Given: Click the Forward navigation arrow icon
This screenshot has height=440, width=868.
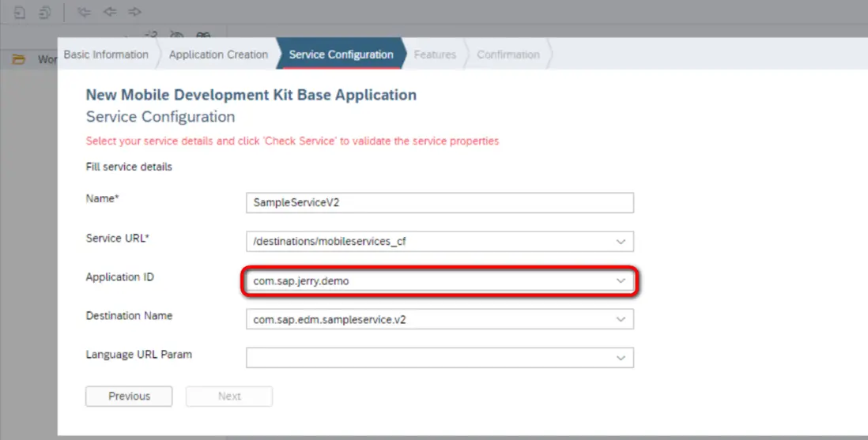Looking at the screenshot, I should [134, 12].
